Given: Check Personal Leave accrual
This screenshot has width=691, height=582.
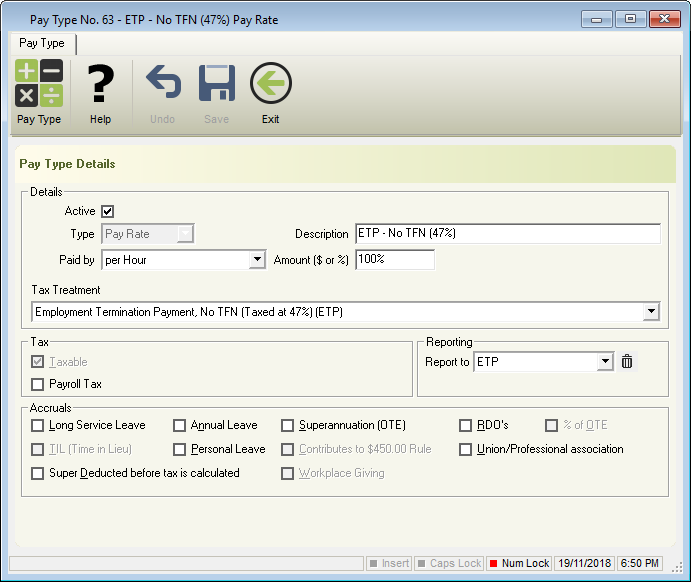Looking at the screenshot, I should (179, 449).
